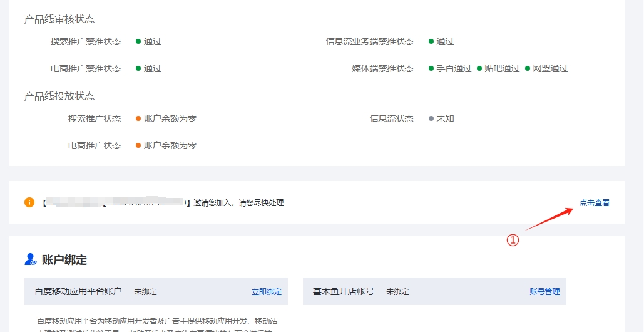Open 账号管理 for 基木鱼开店帐号
The height and width of the screenshot is (332, 644).
click(x=544, y=291)
